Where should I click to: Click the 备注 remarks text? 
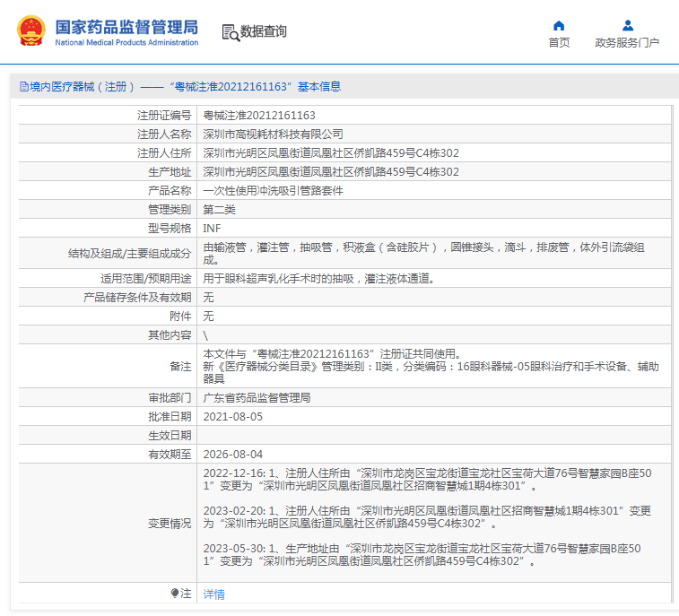point(431,366)
